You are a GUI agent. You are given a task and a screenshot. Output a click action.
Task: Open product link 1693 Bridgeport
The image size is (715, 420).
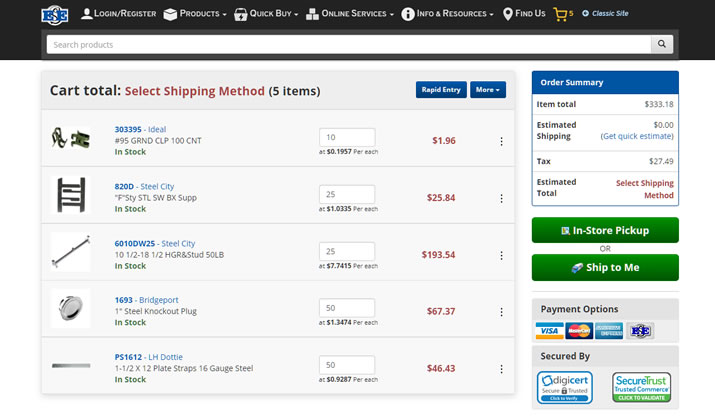tap(146, 300)
